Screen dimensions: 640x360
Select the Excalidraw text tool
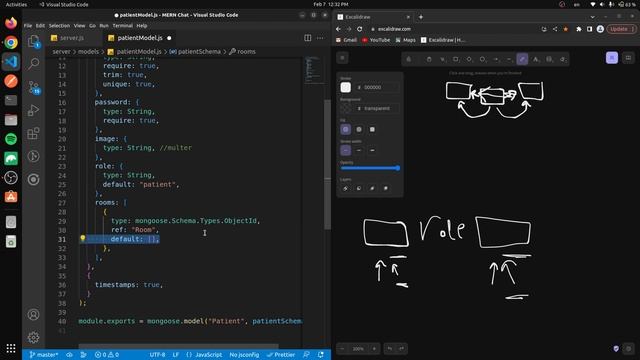(536, 59)
